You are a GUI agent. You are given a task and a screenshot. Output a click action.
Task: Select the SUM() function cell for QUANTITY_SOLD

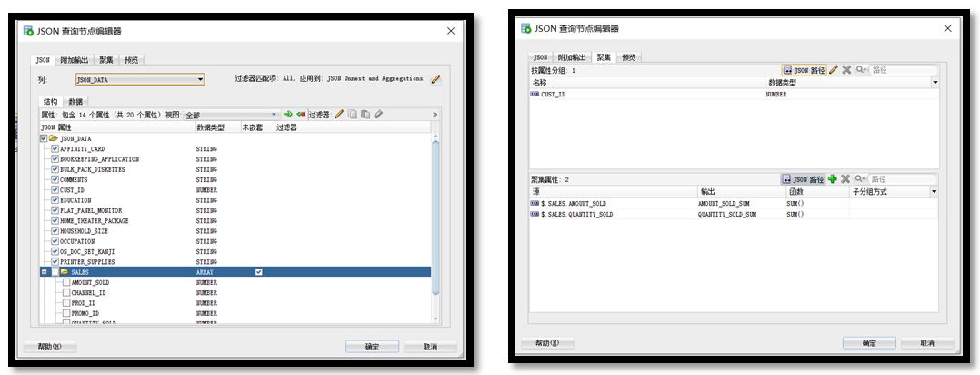coord(817,214)
